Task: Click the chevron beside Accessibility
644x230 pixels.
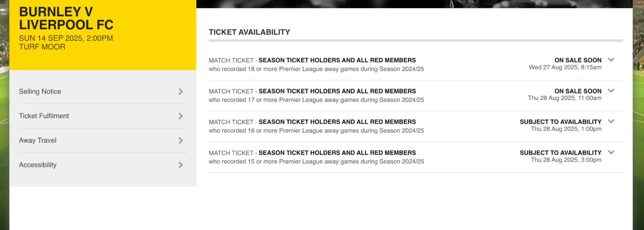Action: point(181,165)
